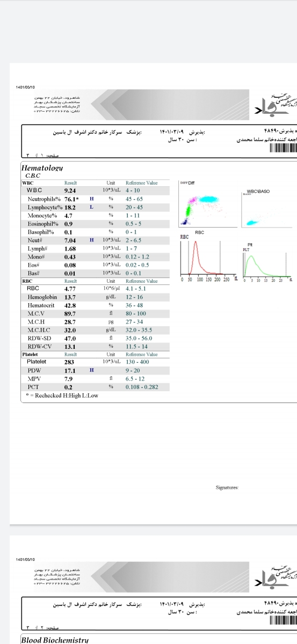Select the WBC result value 9.24
The height and width of the screenshot is (644, 297).
70,190
